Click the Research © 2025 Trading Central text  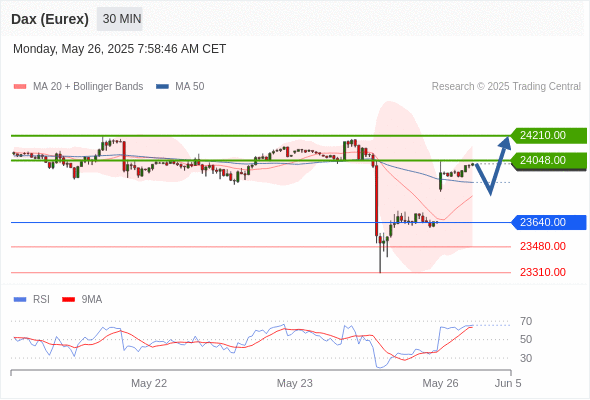[506, 87]
